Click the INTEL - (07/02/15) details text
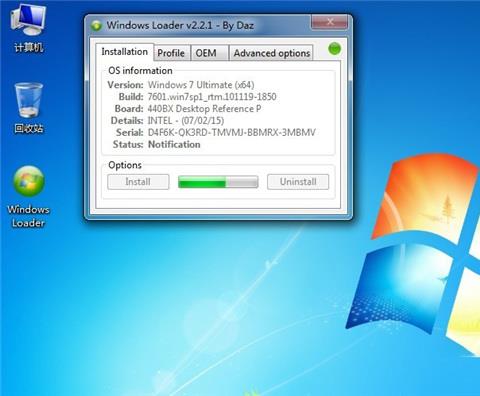Viewport: 480px width, 396px height. pos(186,121)
